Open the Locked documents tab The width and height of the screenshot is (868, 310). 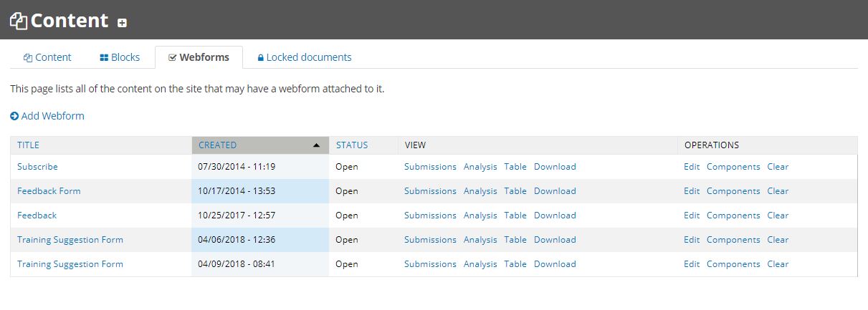coord(305,57)
